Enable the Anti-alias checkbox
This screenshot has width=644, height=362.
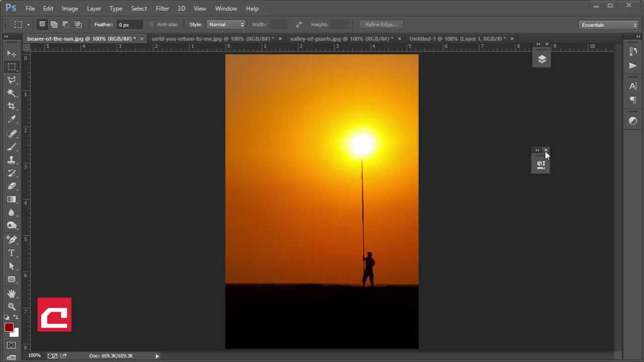point(151,25)
